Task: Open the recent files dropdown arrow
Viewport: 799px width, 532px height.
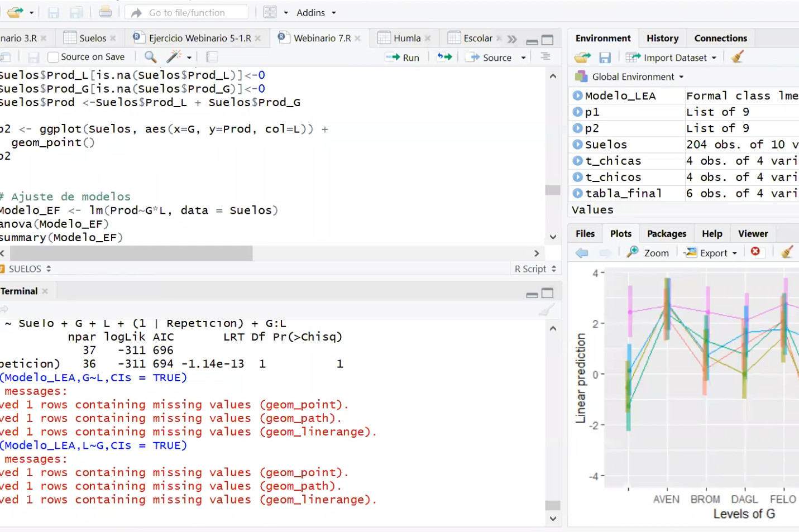Action: [31, 12]
